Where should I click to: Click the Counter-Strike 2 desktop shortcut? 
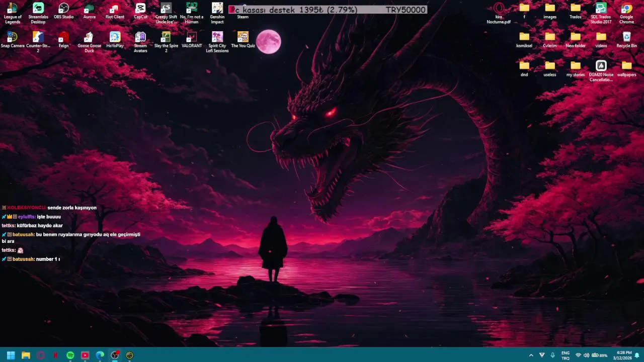[x=38, y=42]
